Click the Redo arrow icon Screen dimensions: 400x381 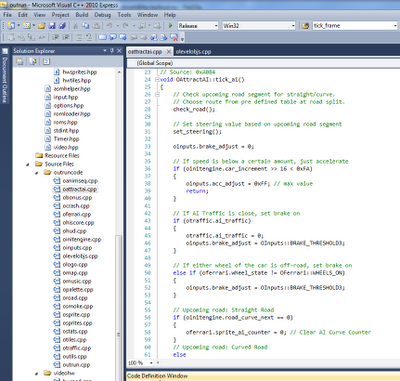[x=126, y=26]
